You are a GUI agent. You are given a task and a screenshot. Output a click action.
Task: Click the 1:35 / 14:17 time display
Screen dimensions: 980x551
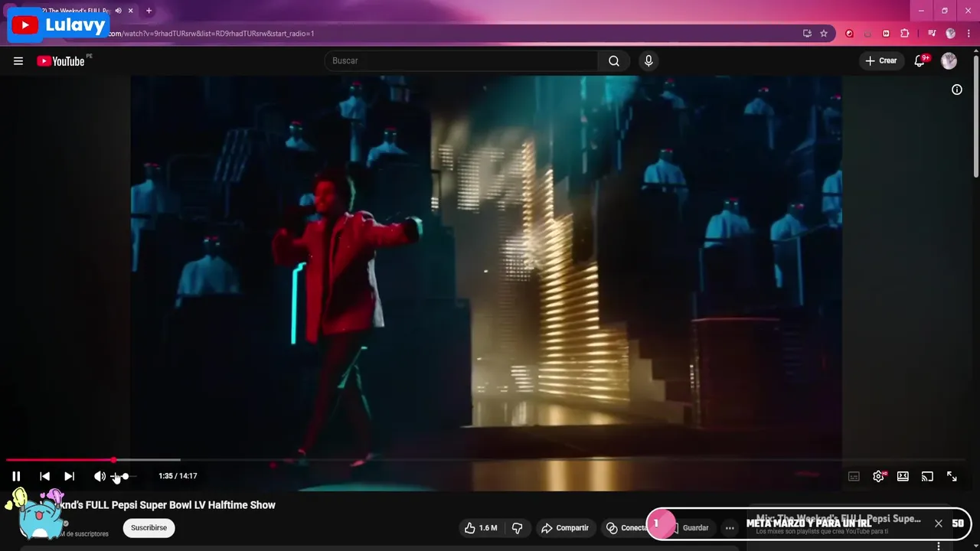point(178,476)
